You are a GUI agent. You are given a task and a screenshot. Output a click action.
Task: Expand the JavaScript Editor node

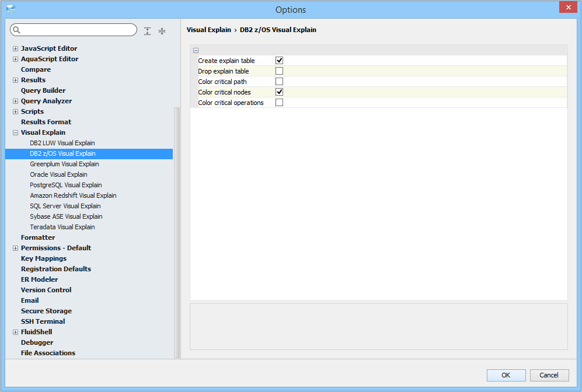click(15, 48)
